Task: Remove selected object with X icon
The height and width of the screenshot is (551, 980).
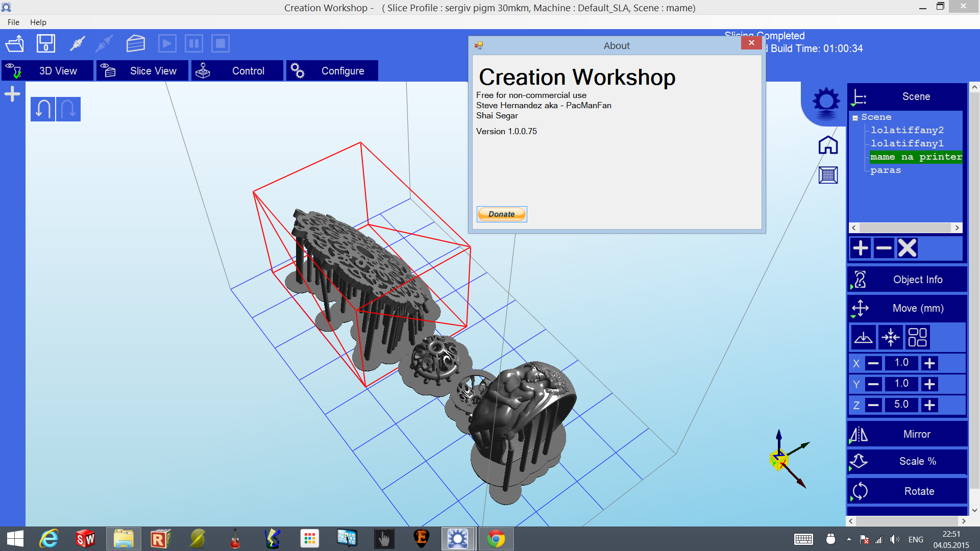Action: tap(907, 248)
